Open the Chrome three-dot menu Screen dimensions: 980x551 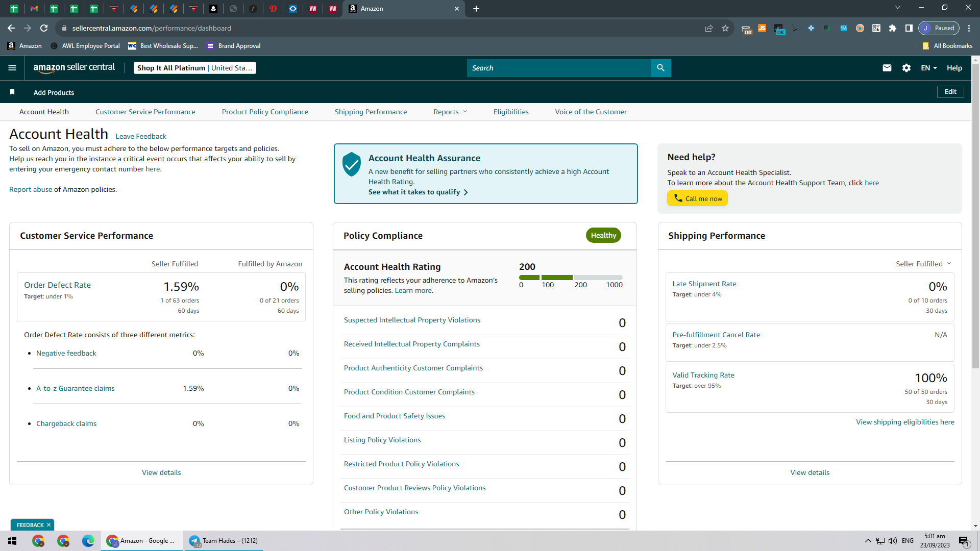click(969, 28)
